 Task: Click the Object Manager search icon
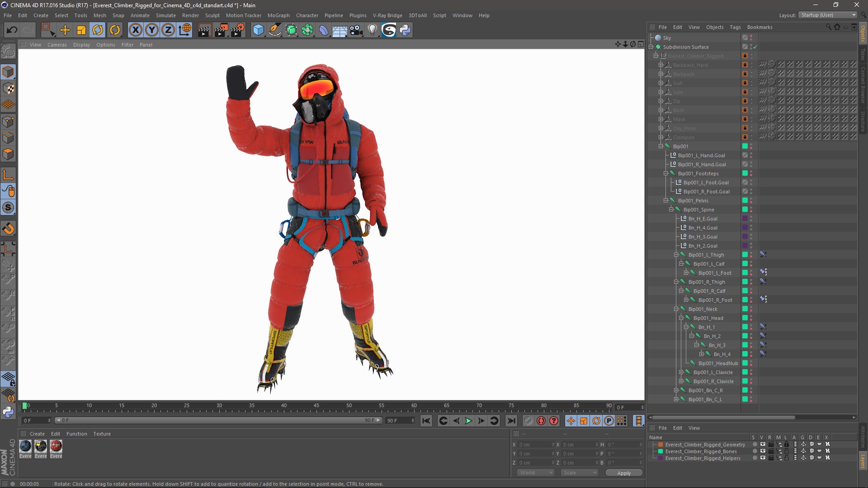(x=828, y=27)
